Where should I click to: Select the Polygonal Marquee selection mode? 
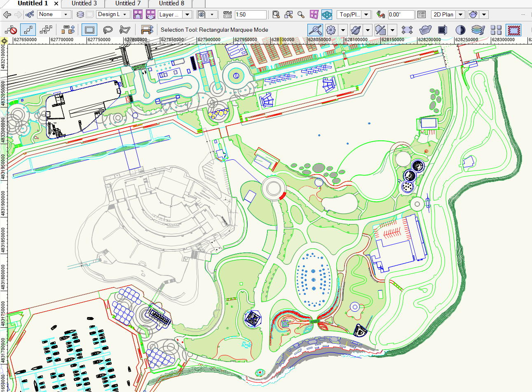(x=125, y=30)
